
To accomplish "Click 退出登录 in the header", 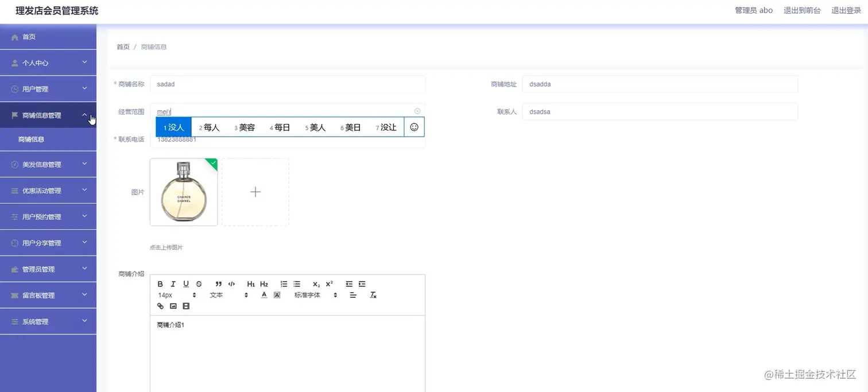I will click(x=846, y=10).
